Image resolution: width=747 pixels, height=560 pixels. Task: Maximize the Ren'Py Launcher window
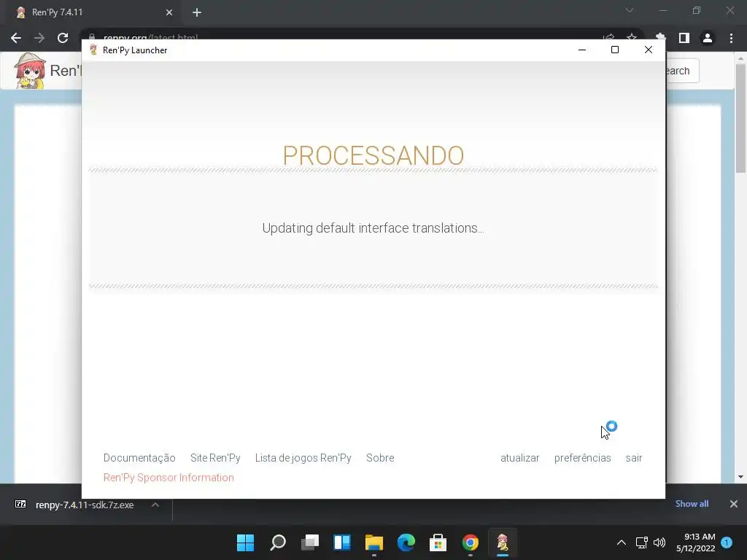click(x=614, y=50)
